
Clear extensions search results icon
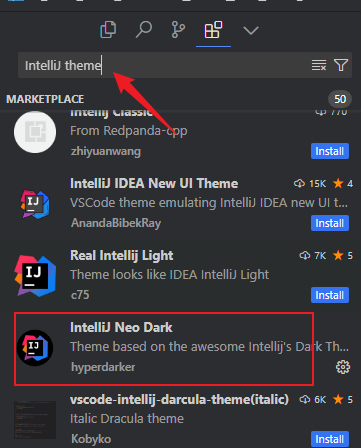319,65
